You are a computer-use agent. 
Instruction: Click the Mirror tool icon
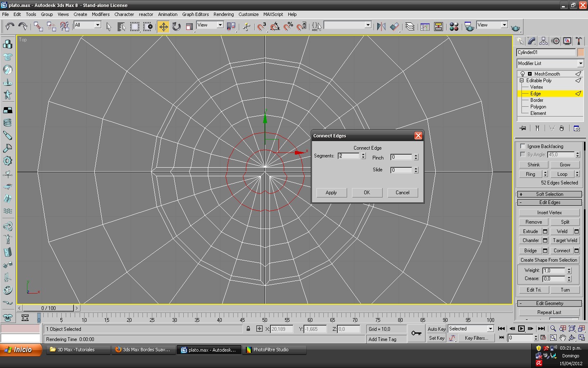click(x=381, y=27)
